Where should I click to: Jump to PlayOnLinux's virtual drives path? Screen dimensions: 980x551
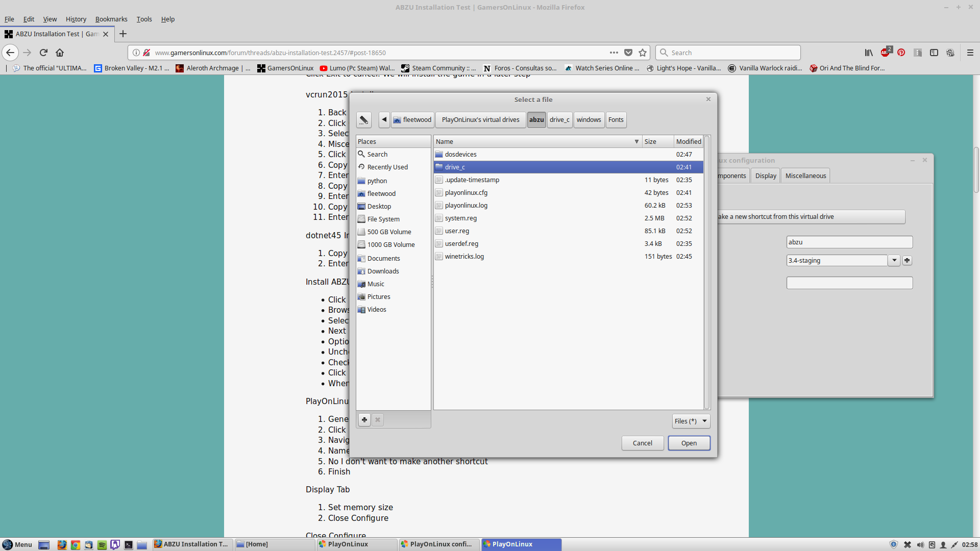(480, 120)
